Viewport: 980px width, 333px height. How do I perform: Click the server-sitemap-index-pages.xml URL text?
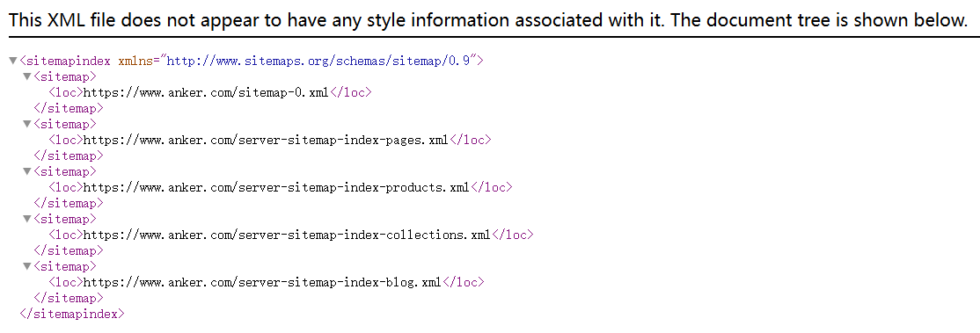(266, 140)
